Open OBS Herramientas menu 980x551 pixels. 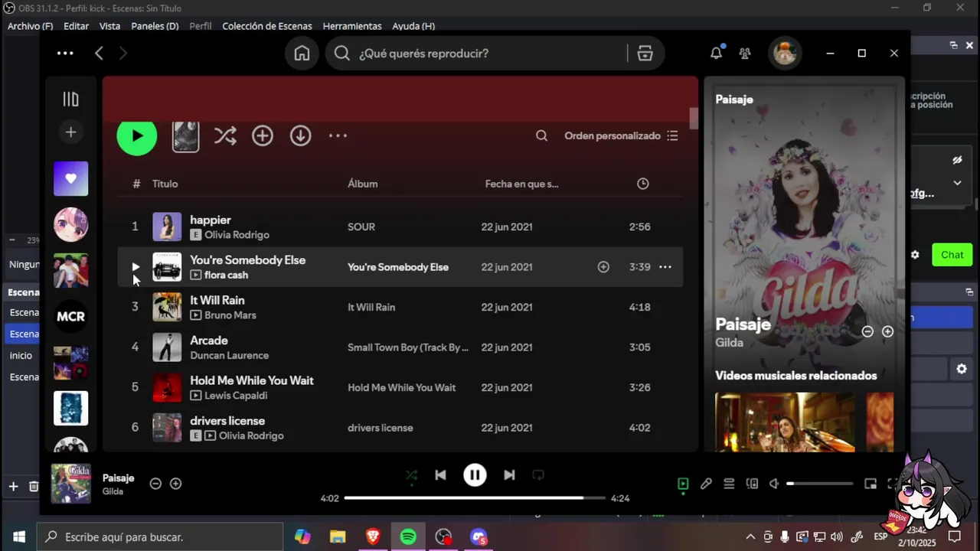tap(352, 26)
